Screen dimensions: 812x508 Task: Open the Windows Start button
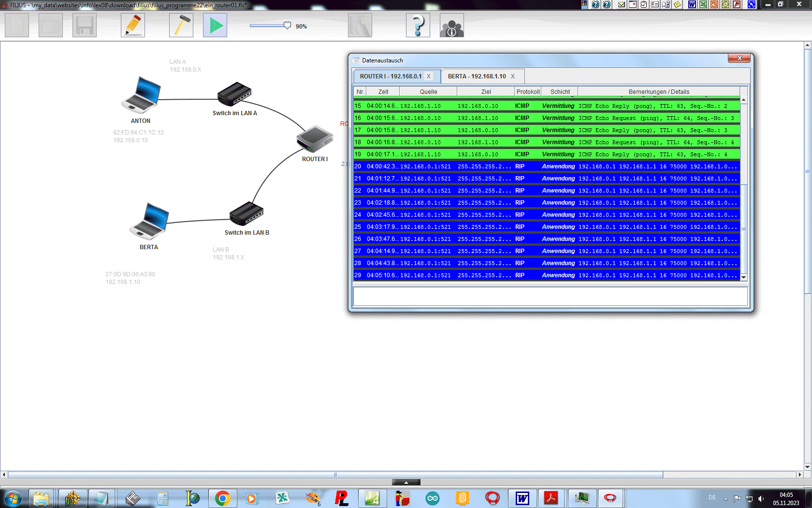(x=13, y=498)
